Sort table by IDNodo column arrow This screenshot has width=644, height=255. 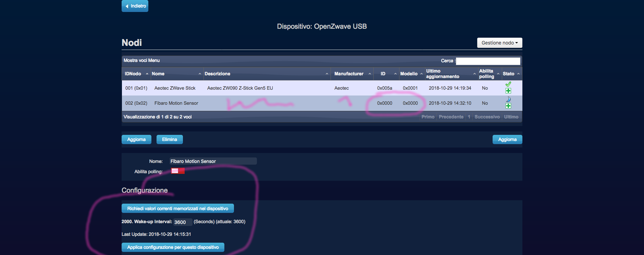[x=147, y=74]
